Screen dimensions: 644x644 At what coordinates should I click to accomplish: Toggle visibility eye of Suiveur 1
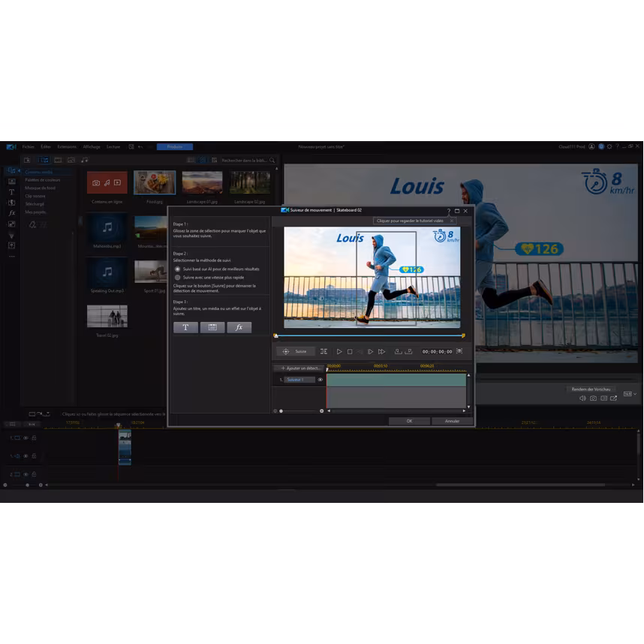click(320, 380)
